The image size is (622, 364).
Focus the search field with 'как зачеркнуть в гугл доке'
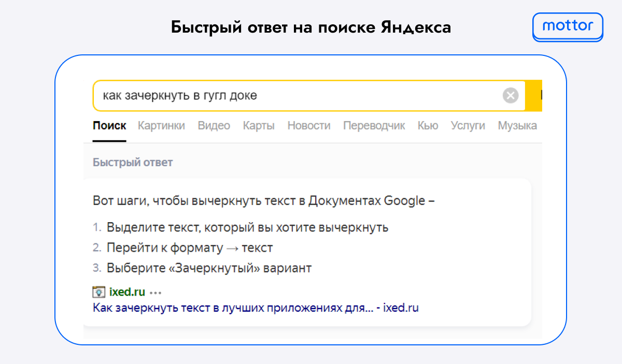(x=309, y=96)
